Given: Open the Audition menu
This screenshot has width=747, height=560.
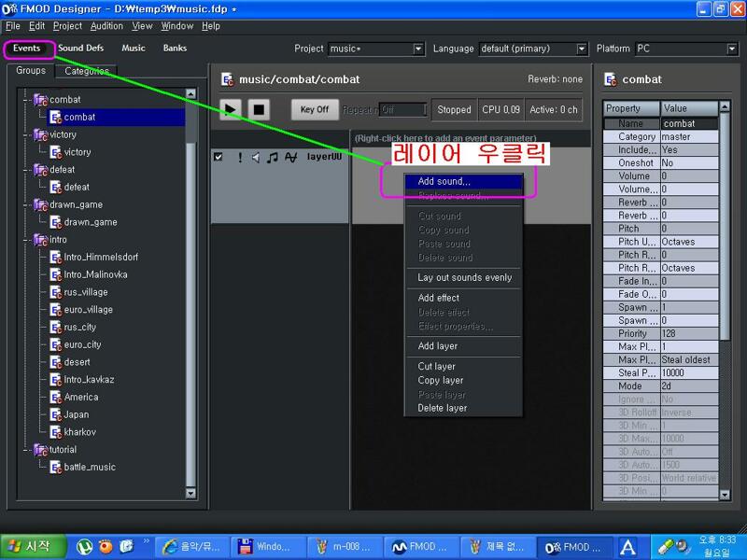Looking at the screenshot, I should (106, 26).
